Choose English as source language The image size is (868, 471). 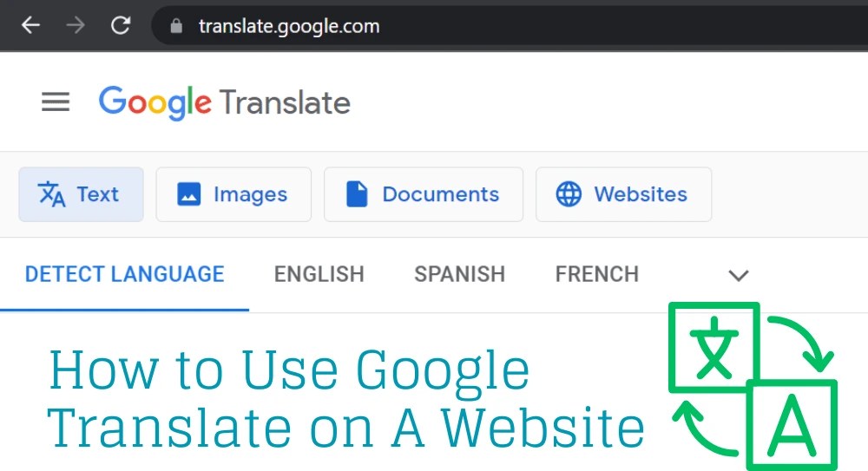[319, 274]
